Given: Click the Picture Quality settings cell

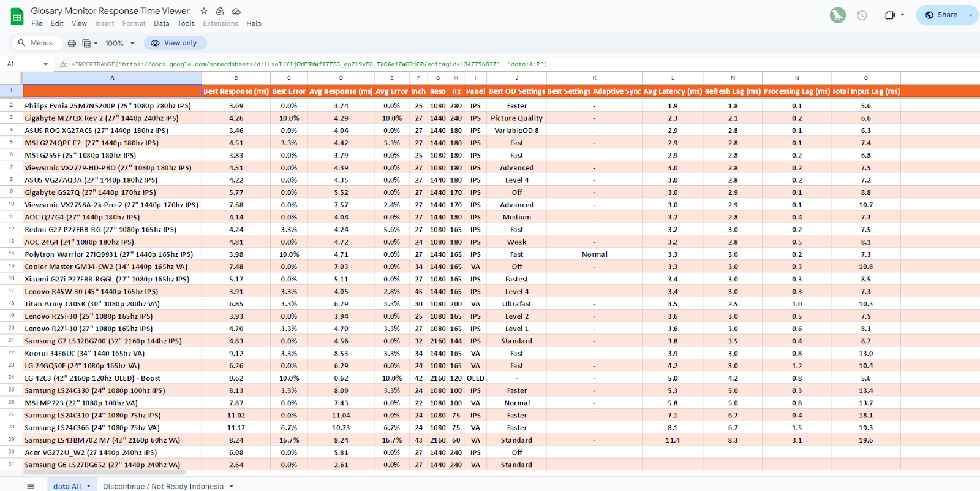Looking at the screenshot, I should click(517, 118).
